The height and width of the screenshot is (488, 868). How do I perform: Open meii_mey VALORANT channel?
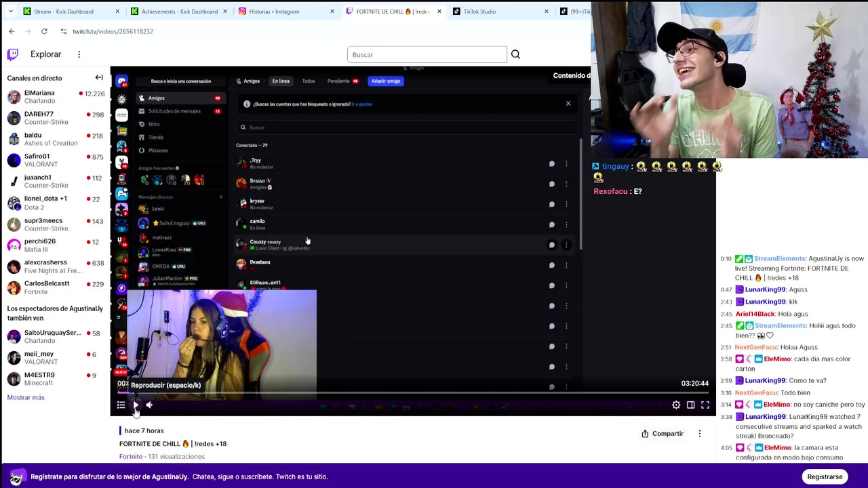click(54, 357)
